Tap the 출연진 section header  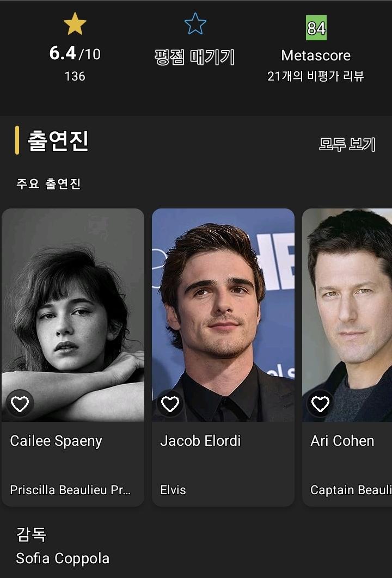[x=58, y=140]
